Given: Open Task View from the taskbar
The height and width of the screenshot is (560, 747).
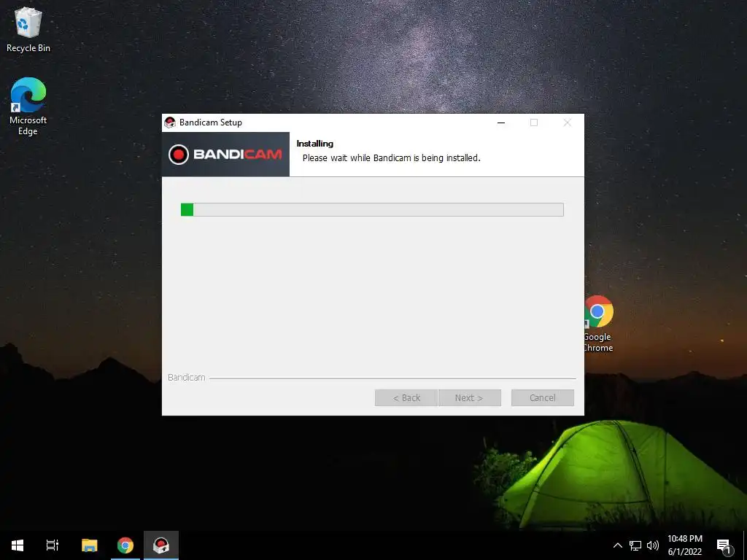Looking at the screenshot, I should point(53,545).
